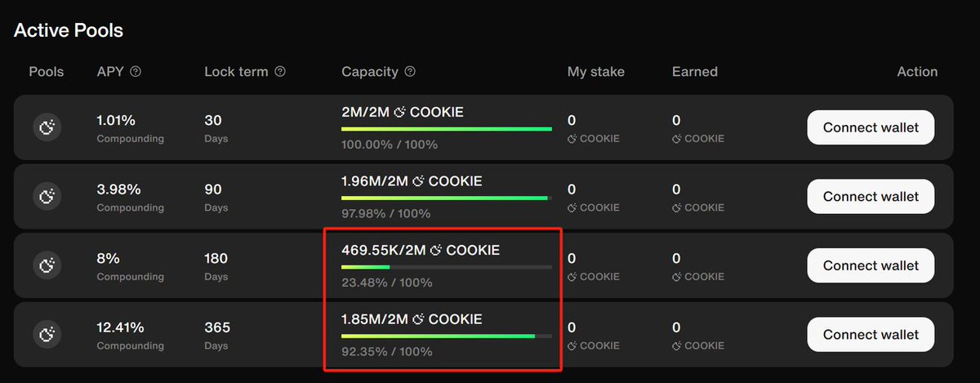Viewport: 980px width, 383px height.
Task: Click the cookie pool icon for 30-day pool
Action: pyautogui.click(x=47, y=127)
